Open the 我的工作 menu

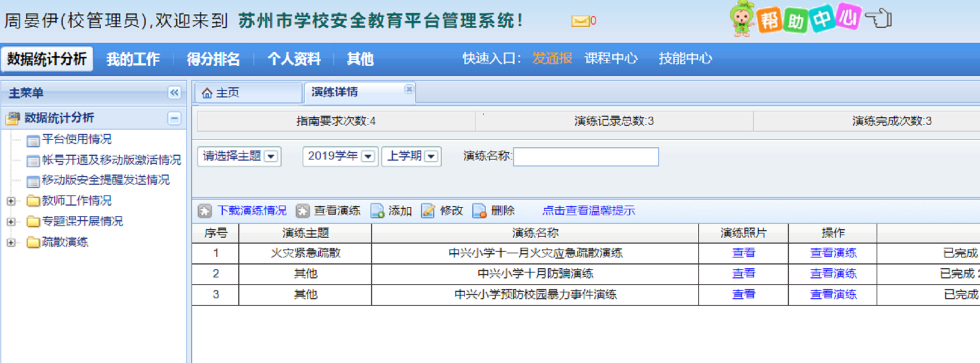point(133,59)
